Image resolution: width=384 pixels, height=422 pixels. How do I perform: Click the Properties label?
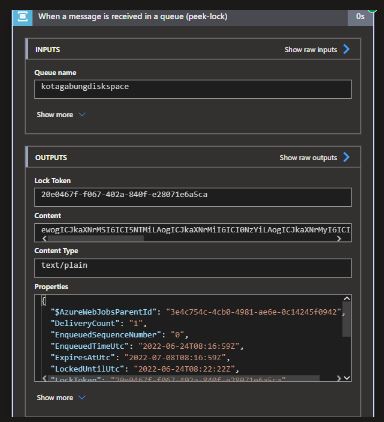click(51, 287)
